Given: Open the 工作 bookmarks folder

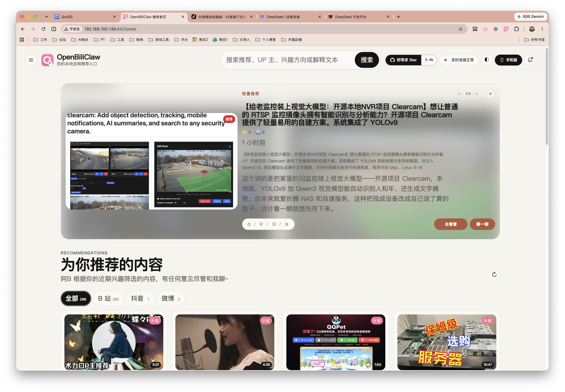Looking at the screenshot, I should [40, 40].
